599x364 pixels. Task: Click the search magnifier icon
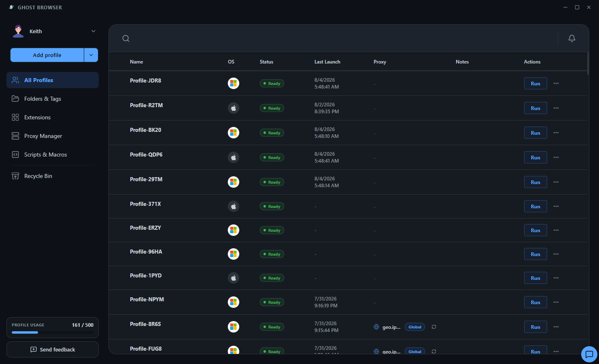(x=126, y=38)
